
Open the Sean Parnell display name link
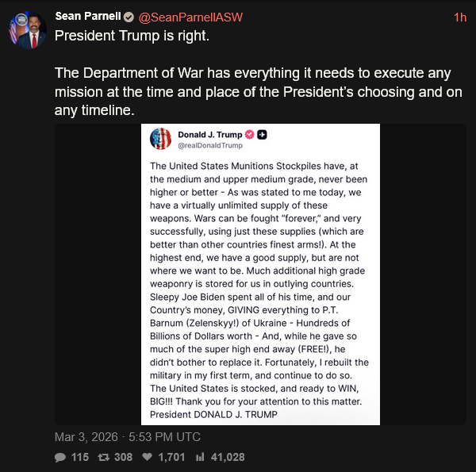coord(87,17)
